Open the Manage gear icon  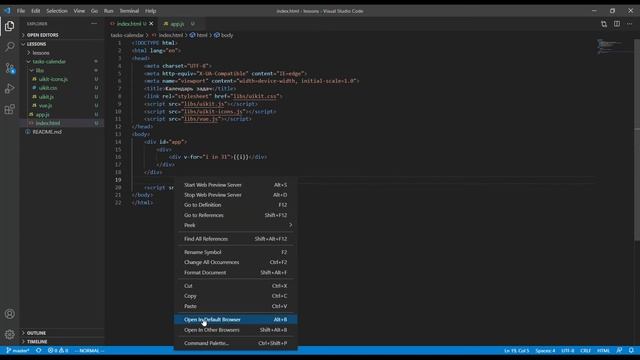(9, 334)
